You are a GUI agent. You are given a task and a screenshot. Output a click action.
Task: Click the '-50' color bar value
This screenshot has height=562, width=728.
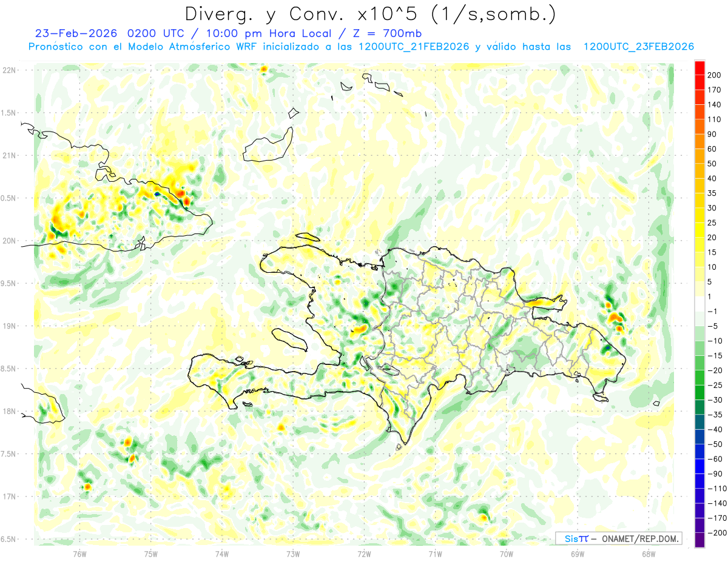(x=715, y=444)
